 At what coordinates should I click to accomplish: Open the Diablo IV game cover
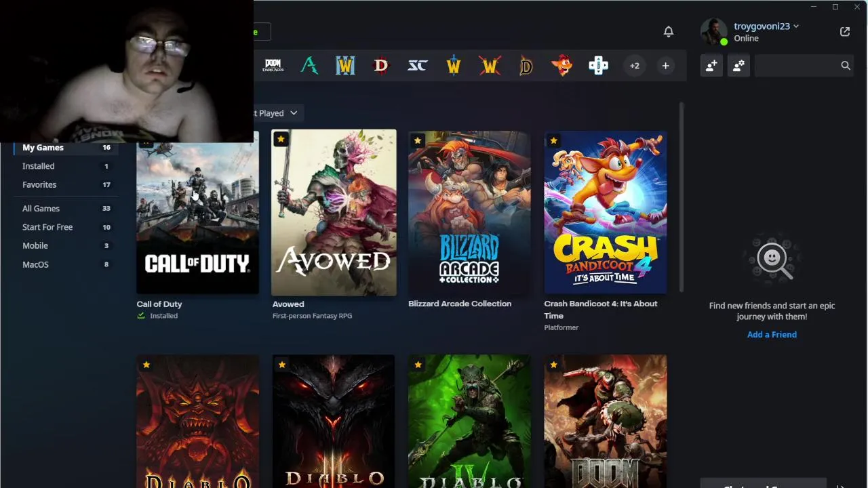pos(469,422)
